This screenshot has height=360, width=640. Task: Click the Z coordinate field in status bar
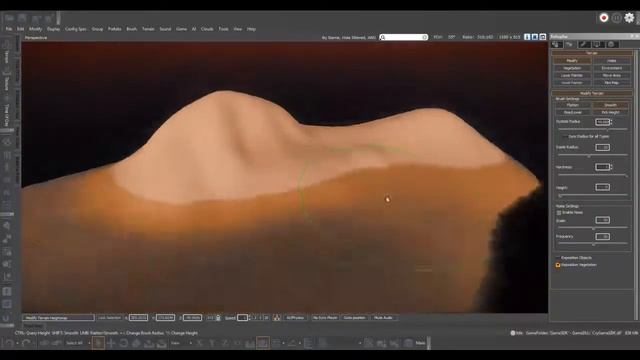point(192,318)
